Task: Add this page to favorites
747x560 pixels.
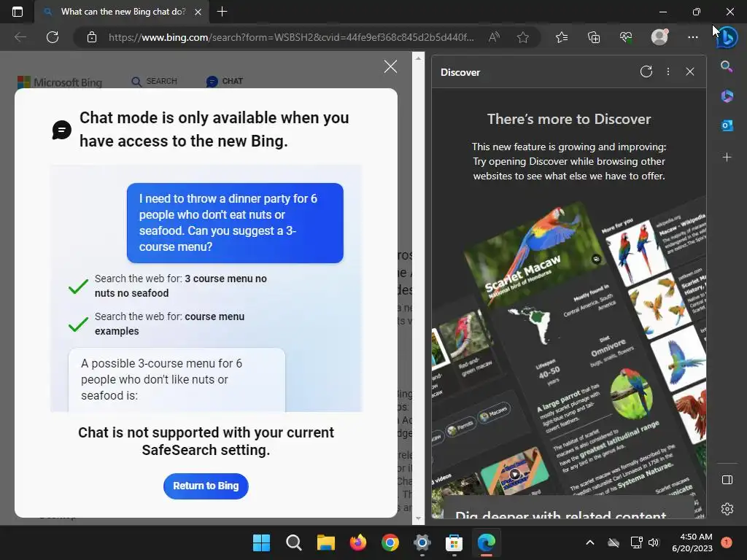Action: (x=523, y=37)
